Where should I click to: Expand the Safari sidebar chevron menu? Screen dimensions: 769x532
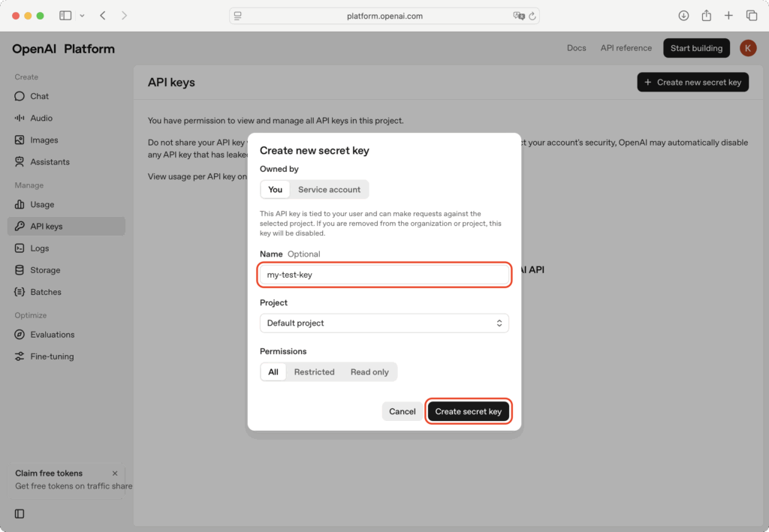tap(82, 16)
